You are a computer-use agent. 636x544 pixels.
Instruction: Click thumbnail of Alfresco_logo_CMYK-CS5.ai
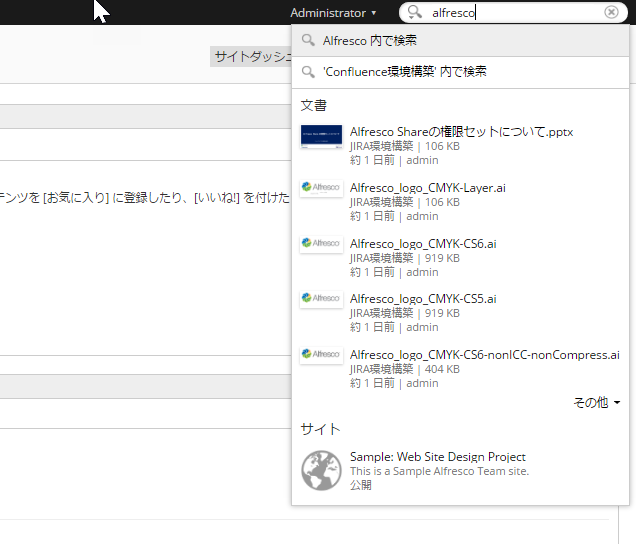tap(321, 299)
